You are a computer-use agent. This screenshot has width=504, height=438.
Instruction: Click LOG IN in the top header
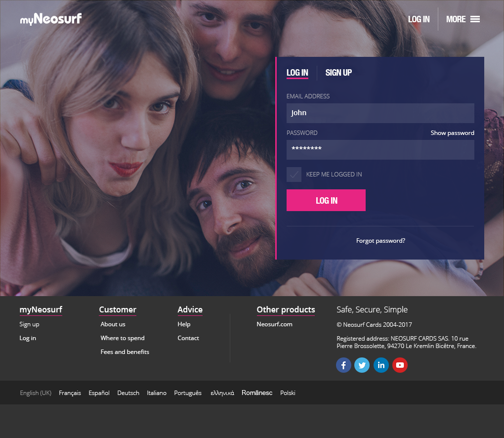tap(419, 19)
